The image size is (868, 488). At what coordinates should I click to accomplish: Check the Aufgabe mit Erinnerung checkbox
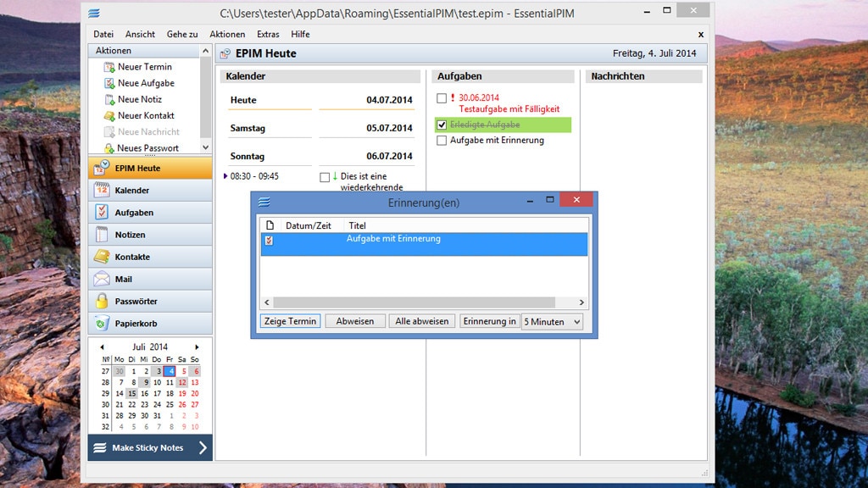[x=441, y=141]
